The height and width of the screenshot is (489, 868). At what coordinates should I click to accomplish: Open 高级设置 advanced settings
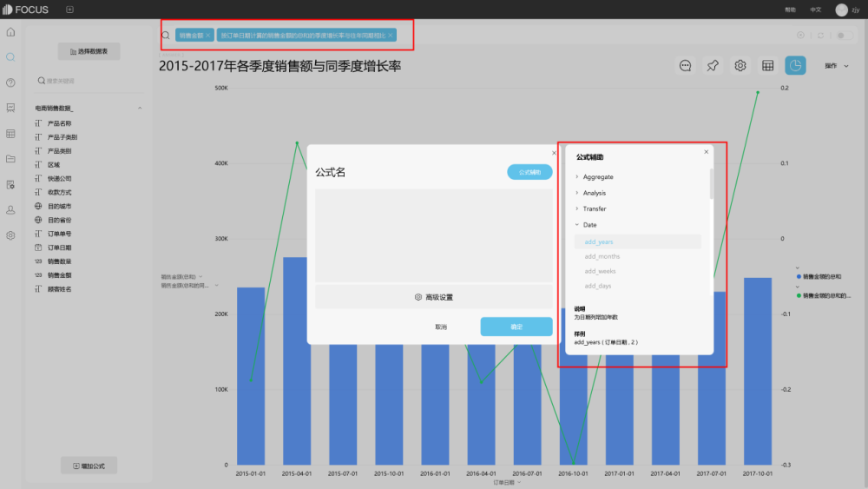click(x=434, y=297)
